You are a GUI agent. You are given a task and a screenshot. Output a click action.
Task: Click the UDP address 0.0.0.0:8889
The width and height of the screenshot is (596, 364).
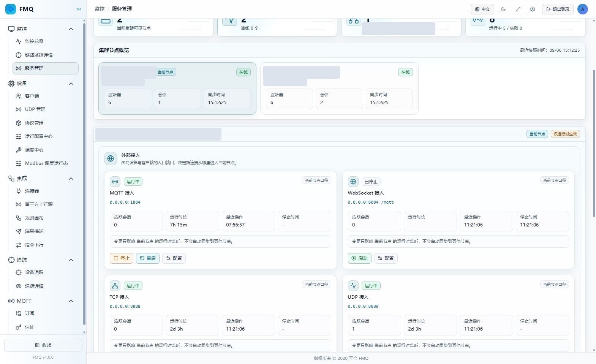(363, 306)
